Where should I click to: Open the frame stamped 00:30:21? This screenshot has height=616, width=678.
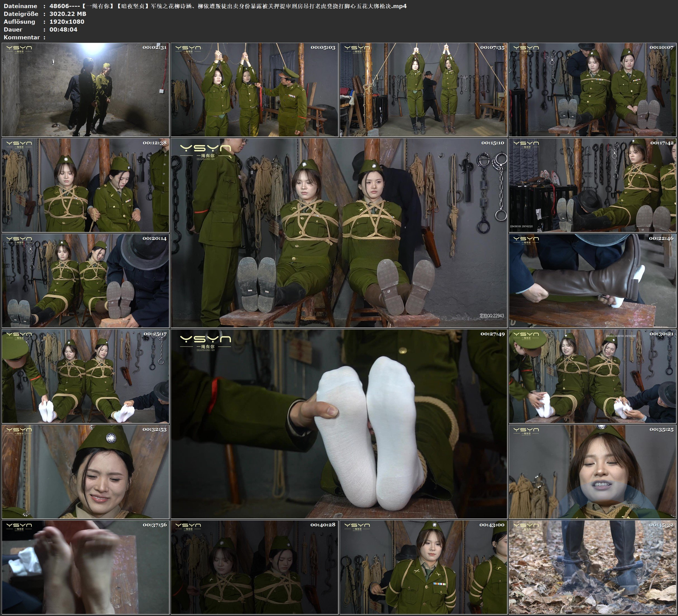click(592, 376)
